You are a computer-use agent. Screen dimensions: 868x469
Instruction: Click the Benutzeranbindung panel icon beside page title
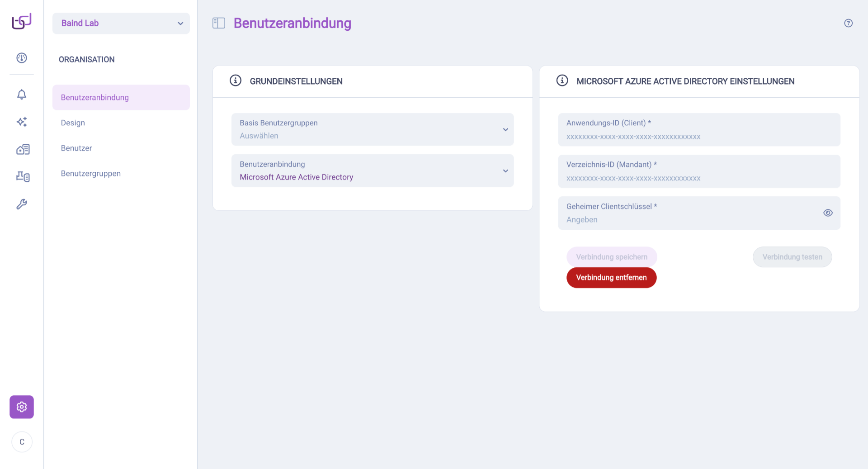pos(218,23)
